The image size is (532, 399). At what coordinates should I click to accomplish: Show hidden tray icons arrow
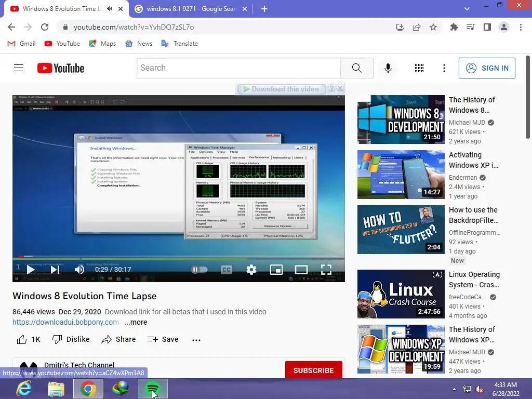point(454,389)
